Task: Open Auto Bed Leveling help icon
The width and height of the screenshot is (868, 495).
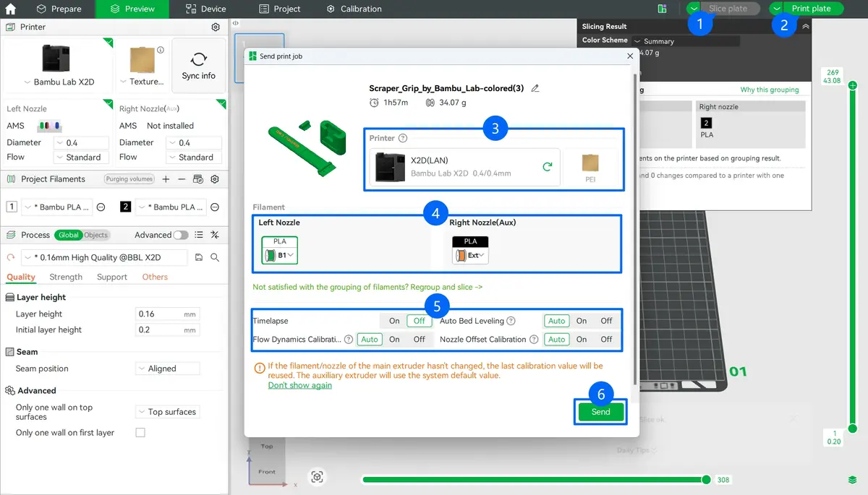Action: coord(511,321)
